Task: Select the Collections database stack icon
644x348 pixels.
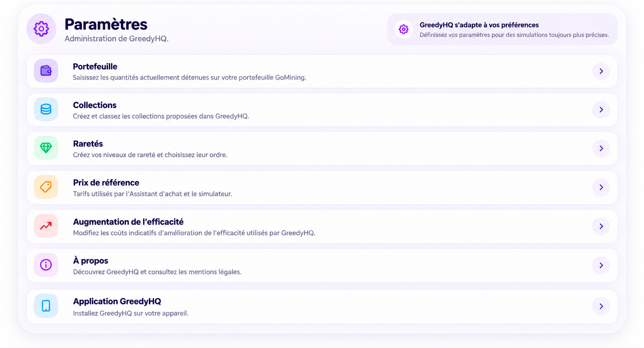Action: (46, 109)
